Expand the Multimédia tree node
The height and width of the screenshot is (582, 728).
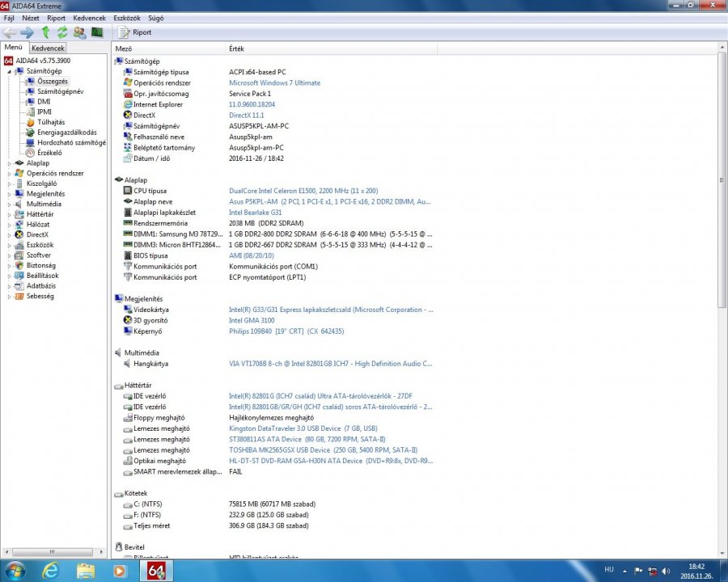(9, 205)
